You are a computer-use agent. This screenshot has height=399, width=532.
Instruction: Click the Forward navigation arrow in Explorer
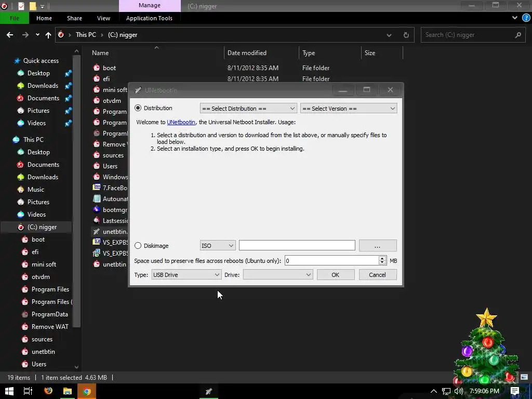pyautogui.click(x=25, y=35)
